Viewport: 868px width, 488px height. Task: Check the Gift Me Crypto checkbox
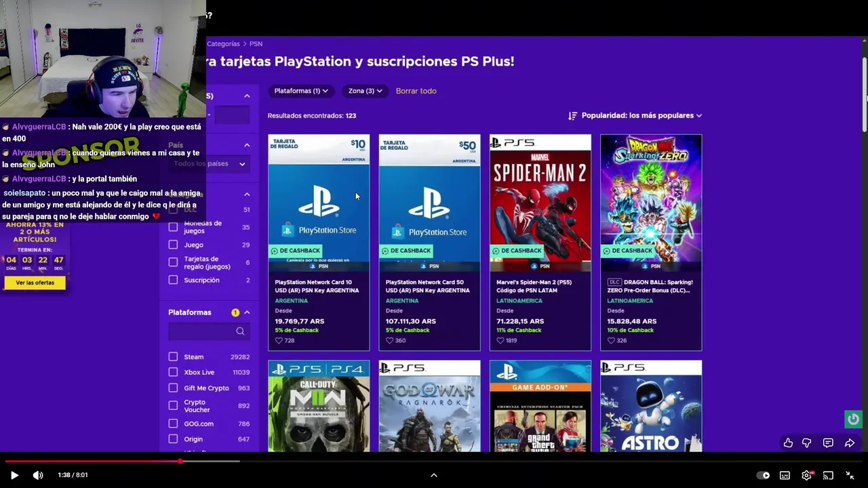173,388
